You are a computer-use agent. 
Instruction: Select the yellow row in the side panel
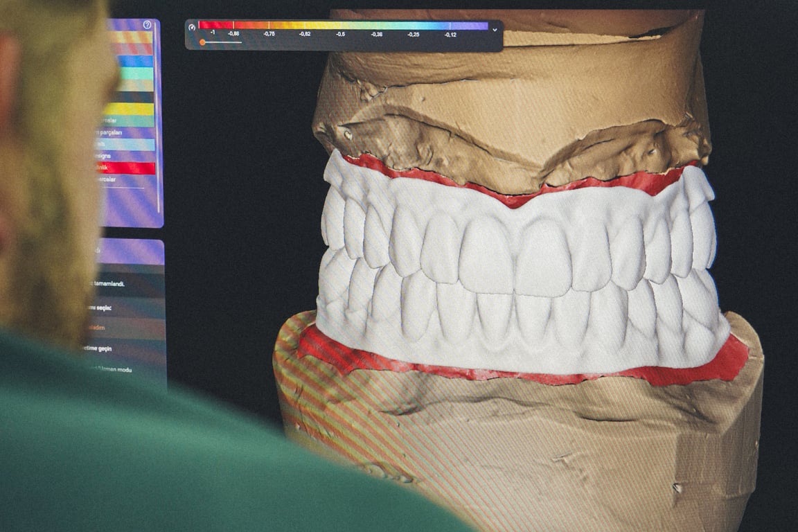(128, 109)
